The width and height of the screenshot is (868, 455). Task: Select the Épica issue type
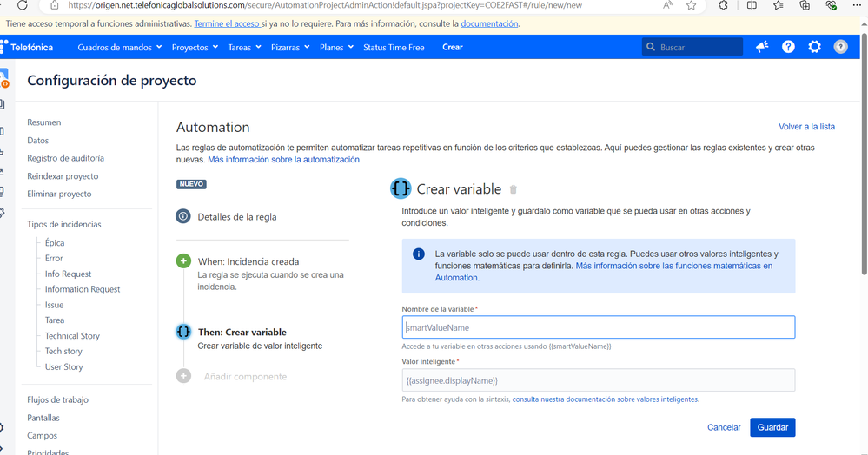pos(55,242)
